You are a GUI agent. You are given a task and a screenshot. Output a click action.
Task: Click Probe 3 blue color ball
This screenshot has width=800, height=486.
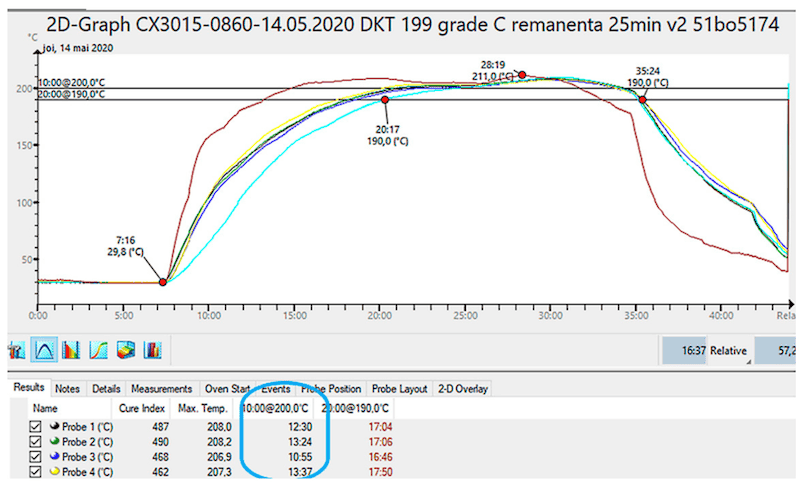(54, 456)
